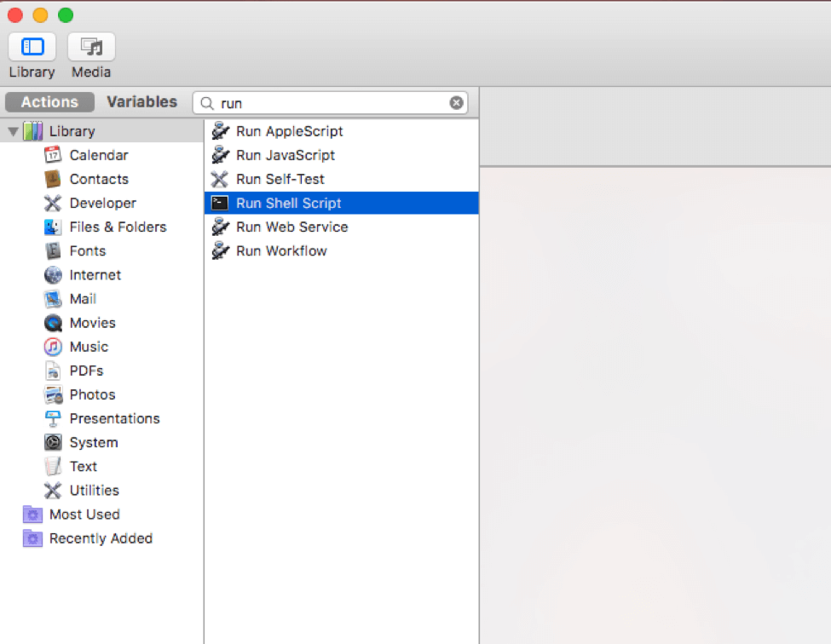Select the Contacts category icon
This screenshot has height=644, width=831.
pyautogui.click(x=53, y=179)
